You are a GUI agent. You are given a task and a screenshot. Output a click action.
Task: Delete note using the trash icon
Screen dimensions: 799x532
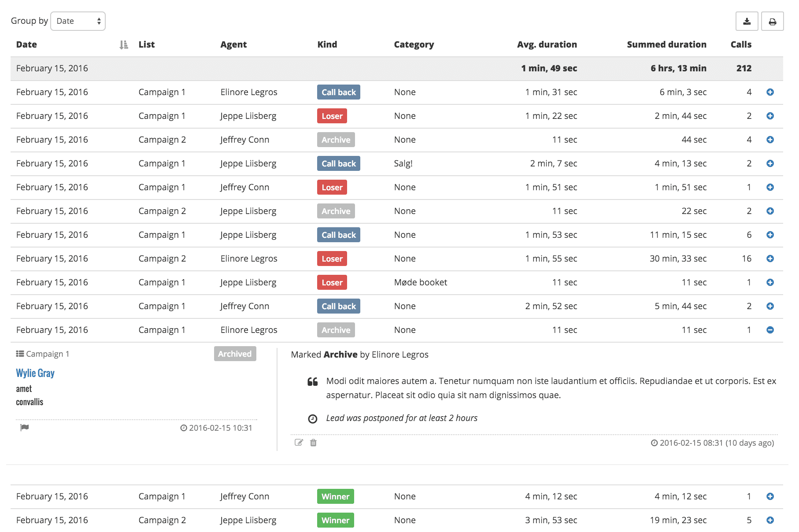(x=313, y=443)
